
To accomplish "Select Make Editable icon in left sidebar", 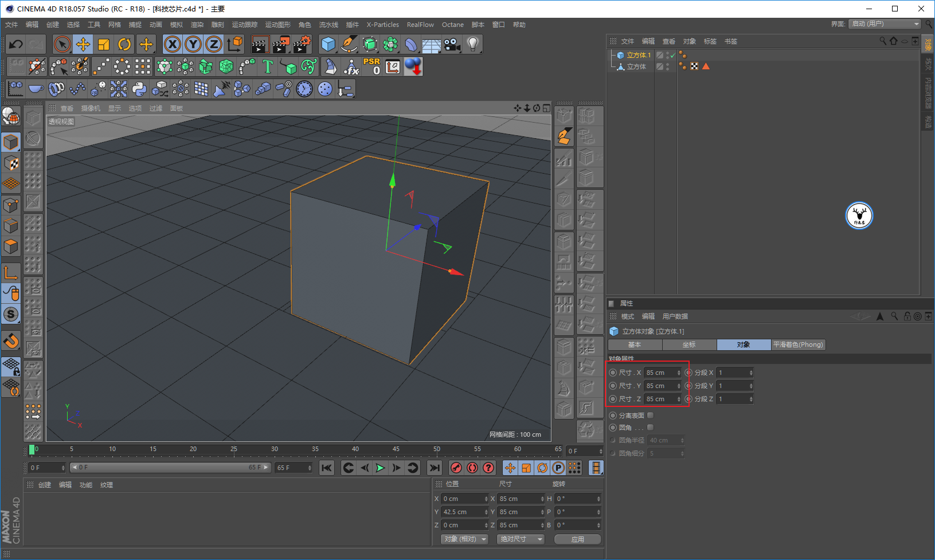I will (x=11, y=118).
